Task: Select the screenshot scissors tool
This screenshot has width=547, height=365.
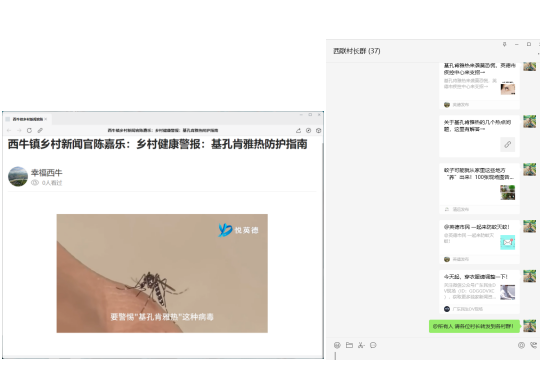Action: tap(361, 345)
